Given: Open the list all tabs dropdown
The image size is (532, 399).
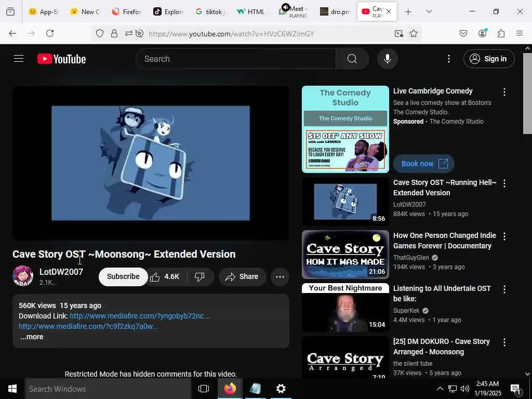Looking at the screenshot, I should (429, 12).
